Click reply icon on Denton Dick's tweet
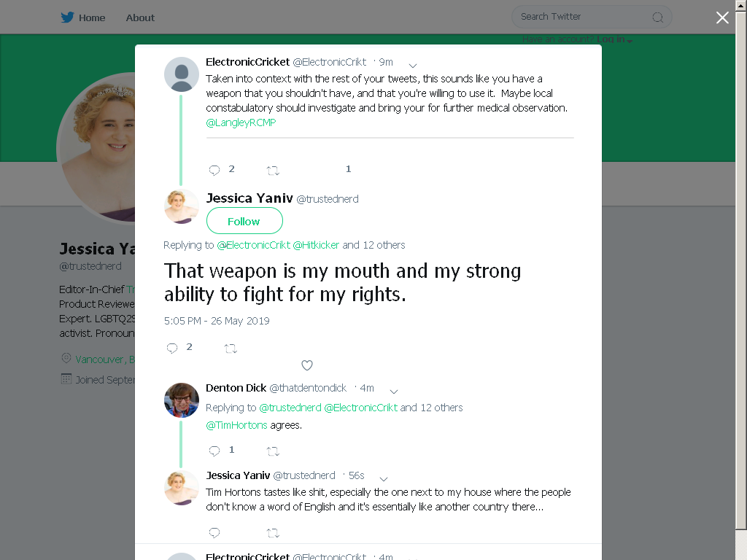 (214, 451)
